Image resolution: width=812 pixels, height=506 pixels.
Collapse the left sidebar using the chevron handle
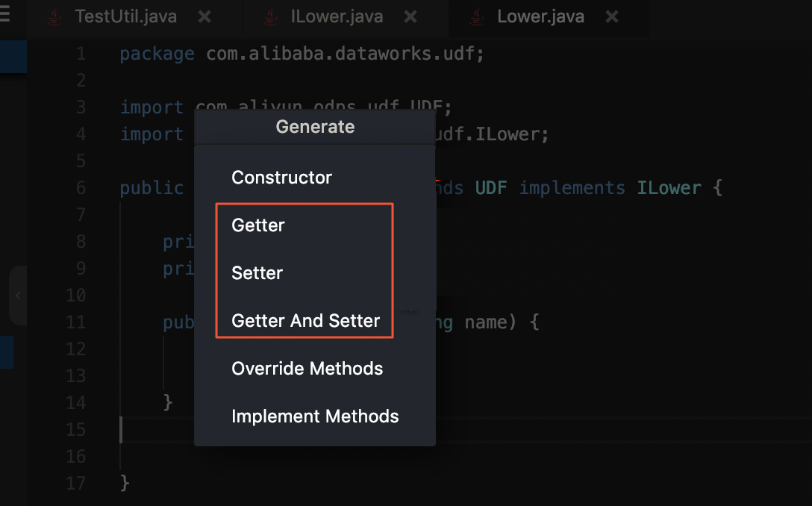18,296
